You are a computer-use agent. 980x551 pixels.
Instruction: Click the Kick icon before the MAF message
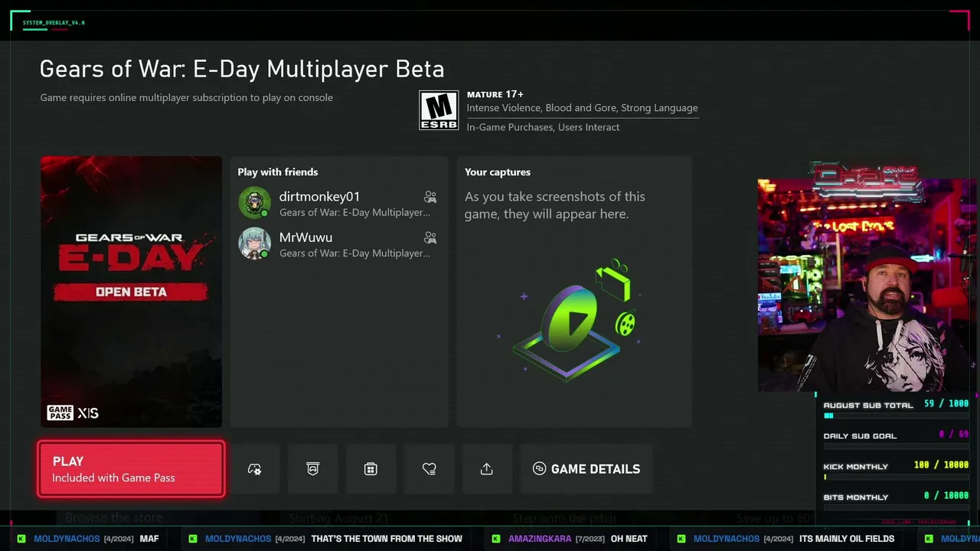[21, 539]
